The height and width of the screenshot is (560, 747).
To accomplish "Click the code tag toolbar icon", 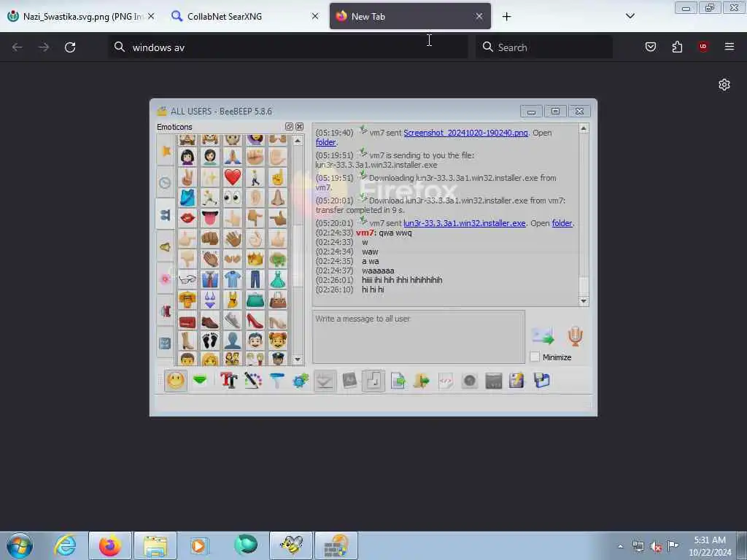I will [x=445, y=381].
